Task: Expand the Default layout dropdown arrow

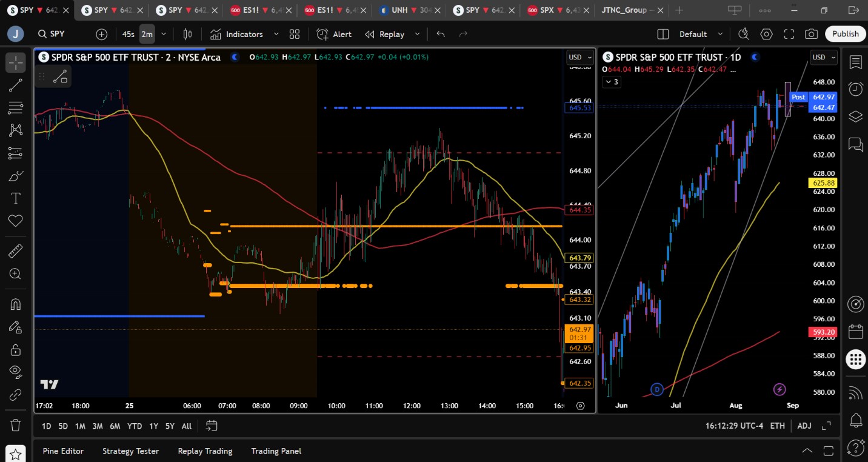Action: (720, 34)
